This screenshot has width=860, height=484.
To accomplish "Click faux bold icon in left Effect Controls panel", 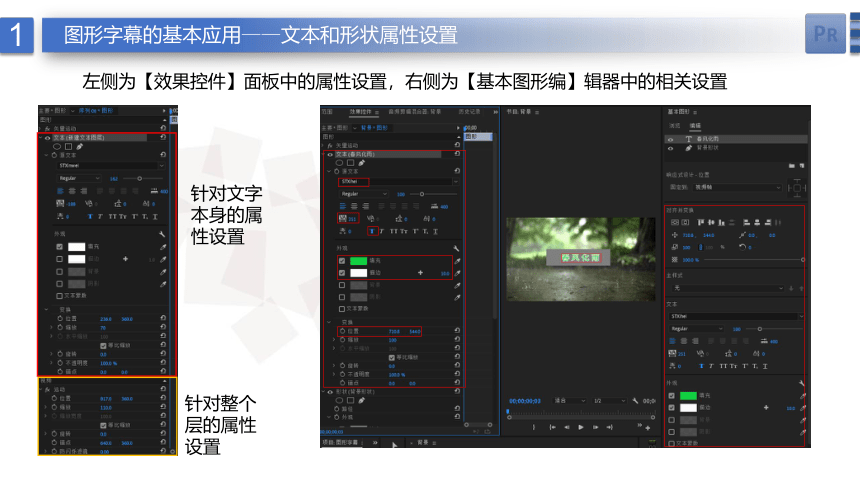I will pos(90,217).
